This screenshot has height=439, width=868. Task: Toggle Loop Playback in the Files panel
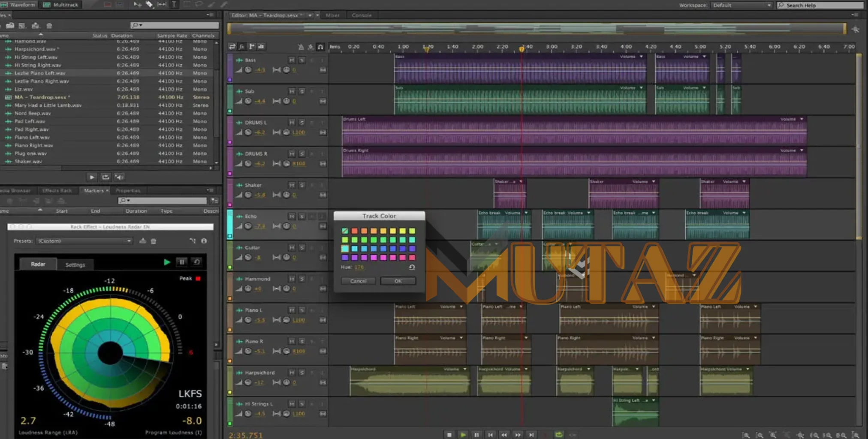105,177
